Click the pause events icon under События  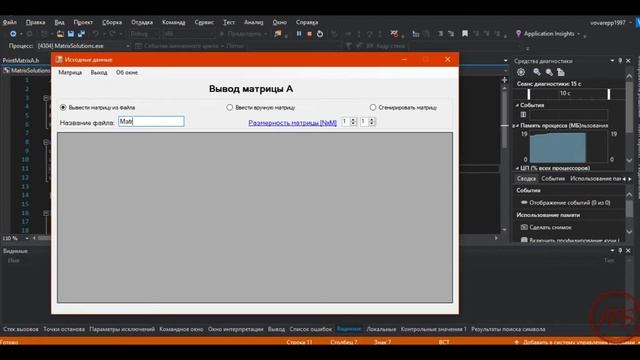[523, 115]
